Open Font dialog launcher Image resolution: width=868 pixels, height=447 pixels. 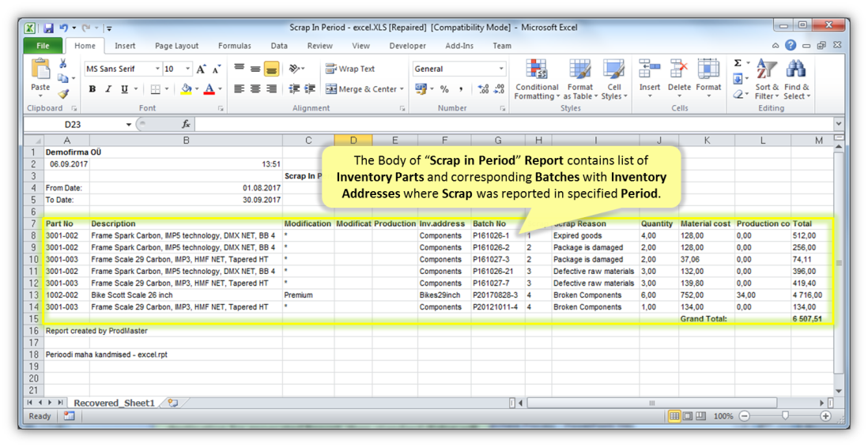coord(221,108)
